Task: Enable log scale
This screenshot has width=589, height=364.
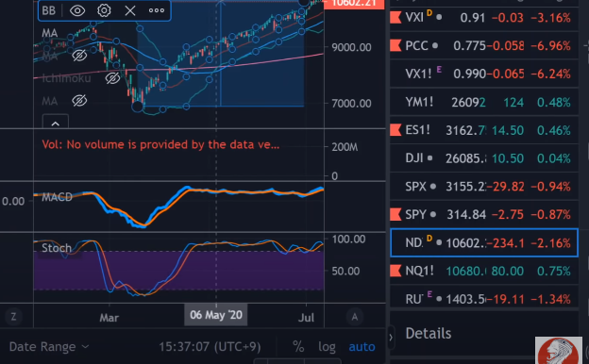Action: pyautogui.click(x=327, y=347)
